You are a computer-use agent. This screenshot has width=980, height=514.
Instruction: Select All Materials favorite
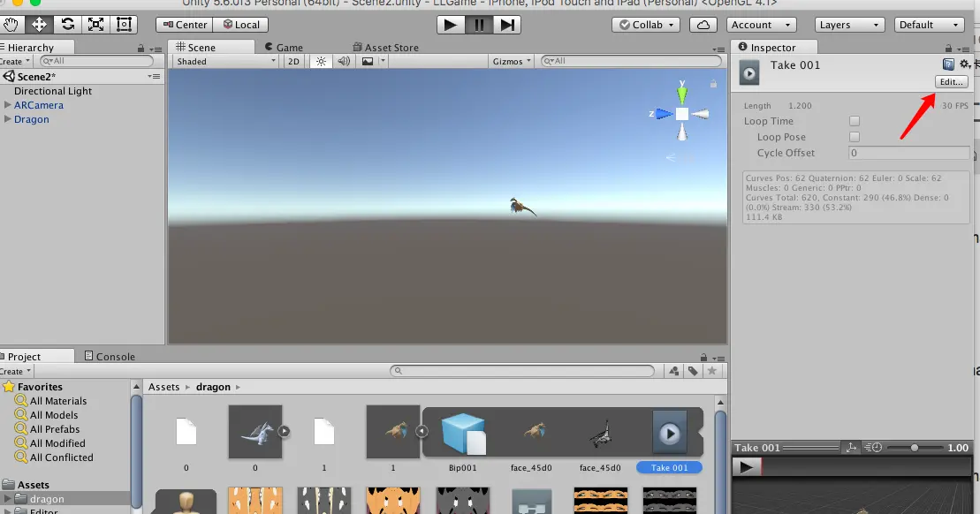58,401
